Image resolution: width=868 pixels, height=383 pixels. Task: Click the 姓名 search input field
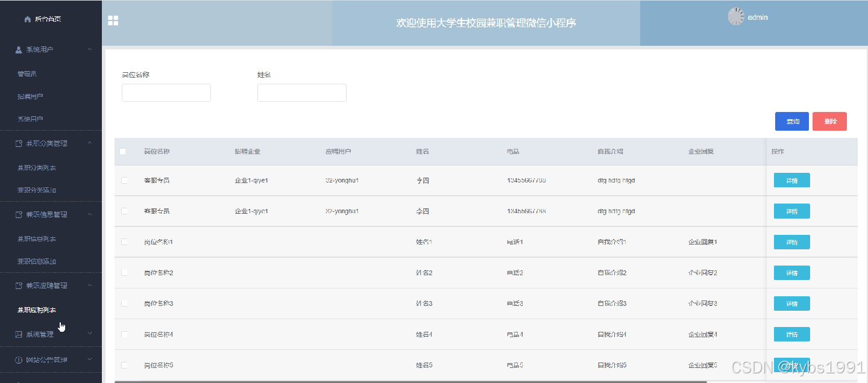[x=302, y=93]
